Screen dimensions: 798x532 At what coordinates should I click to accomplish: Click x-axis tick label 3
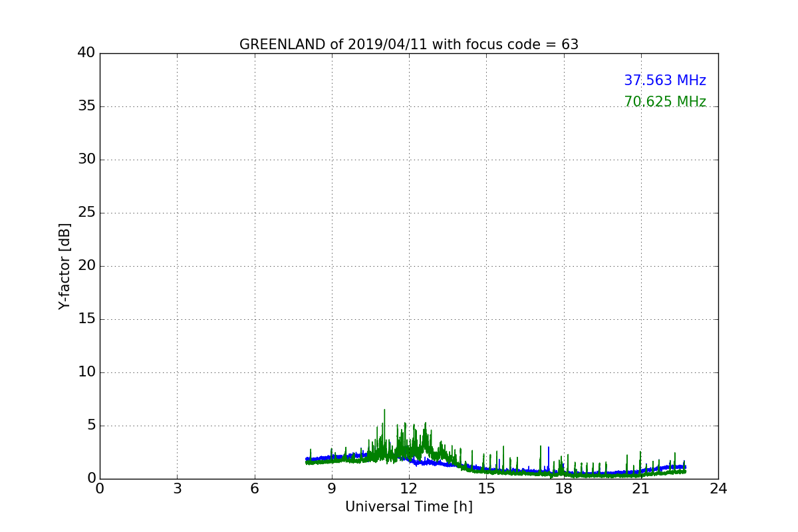click(177, 489)
